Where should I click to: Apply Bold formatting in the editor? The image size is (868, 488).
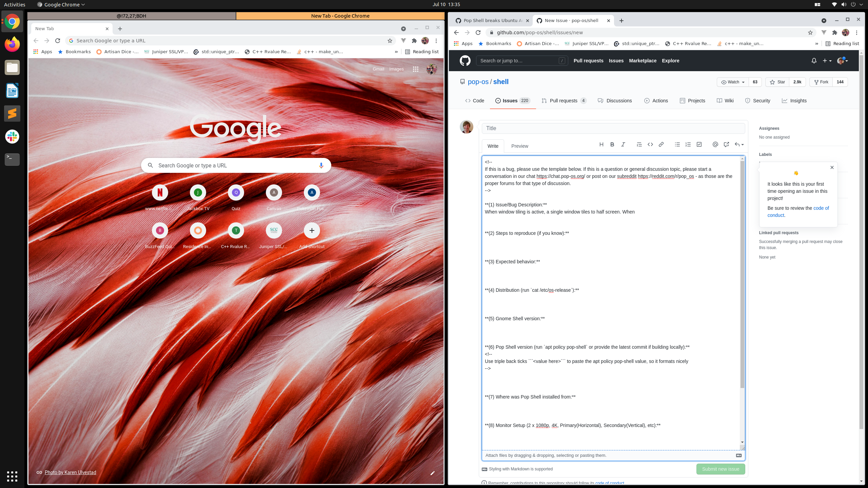point(612,144)
